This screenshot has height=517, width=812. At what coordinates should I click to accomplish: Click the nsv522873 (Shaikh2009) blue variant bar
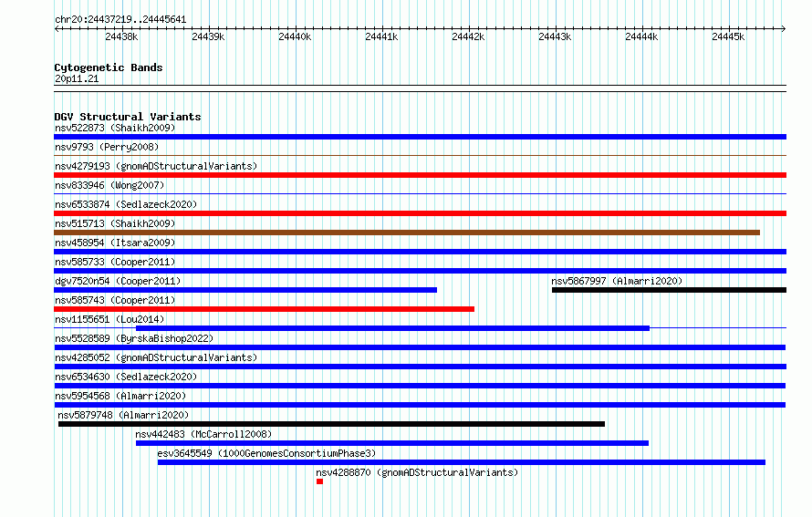(x=420, y=137)
